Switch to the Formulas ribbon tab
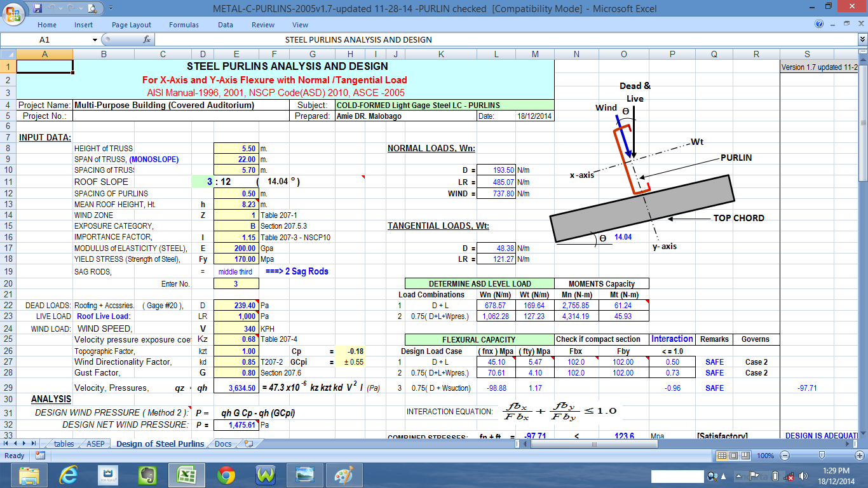The image size is (868, 488). 184,25
